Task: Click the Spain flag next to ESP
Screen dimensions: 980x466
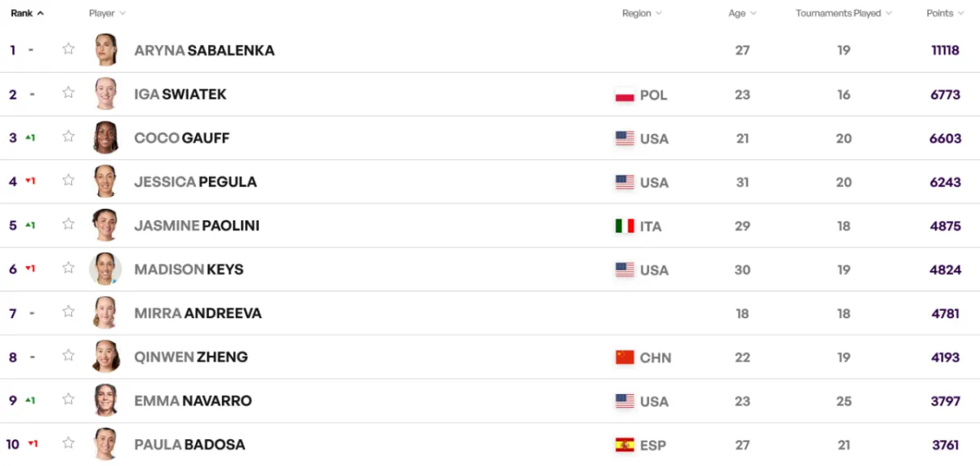Action: point(625,445)
